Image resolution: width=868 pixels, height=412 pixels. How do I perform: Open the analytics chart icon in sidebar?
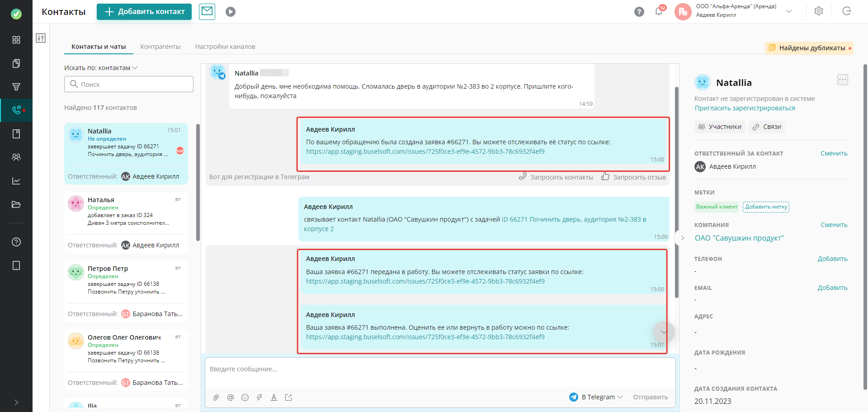tap(16, 181)
